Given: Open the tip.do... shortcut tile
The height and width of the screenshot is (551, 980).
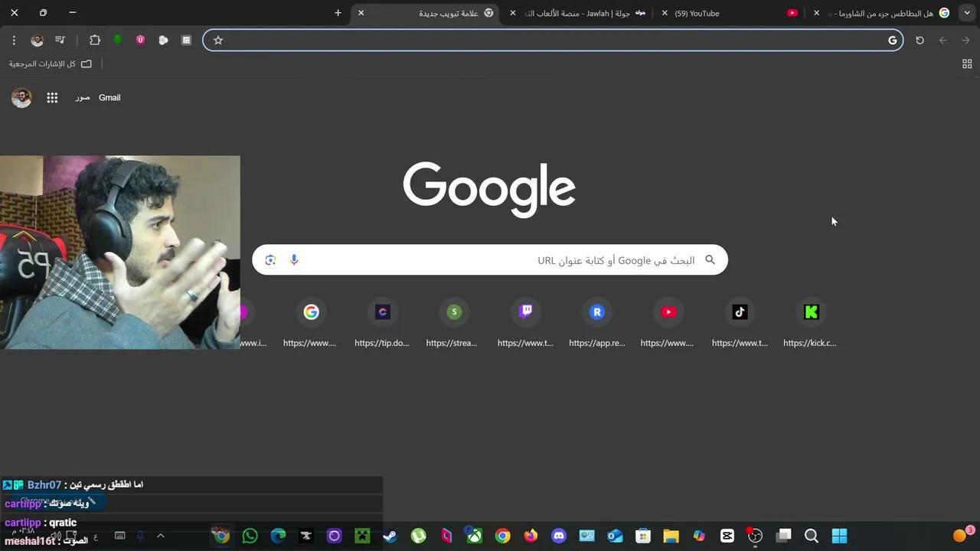Looking at the screenshot, I should (383, 324).
